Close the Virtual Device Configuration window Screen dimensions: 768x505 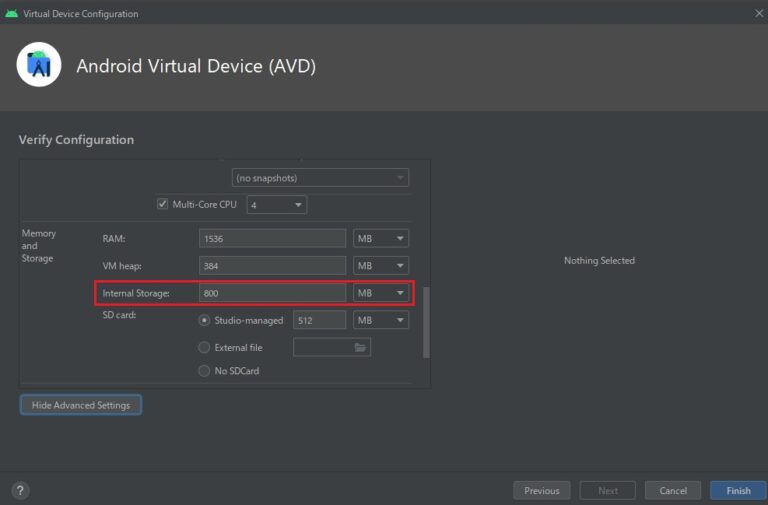759,13
